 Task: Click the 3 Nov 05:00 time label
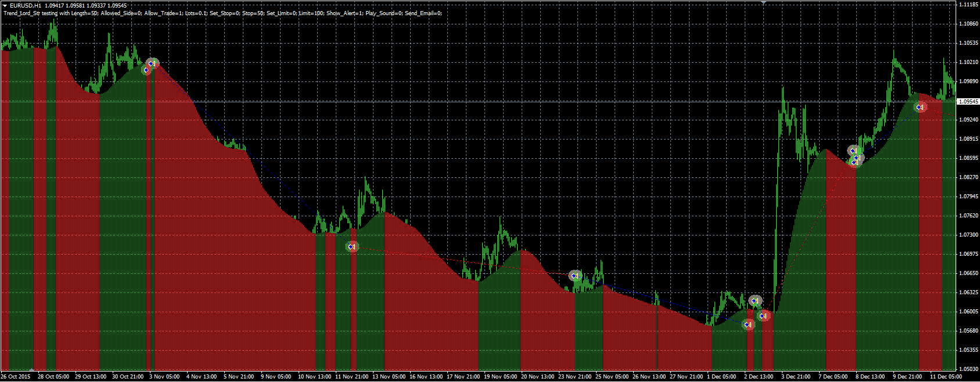[165, 377]
